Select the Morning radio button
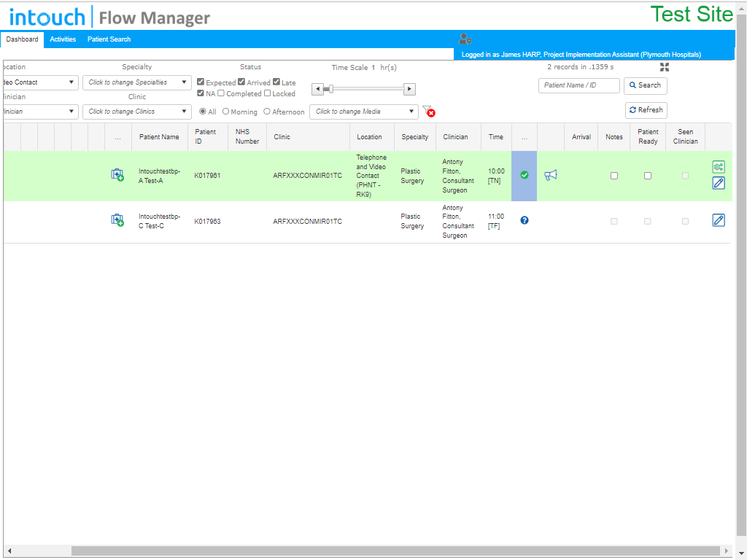The image size is (747, 560). click(226, 112)
